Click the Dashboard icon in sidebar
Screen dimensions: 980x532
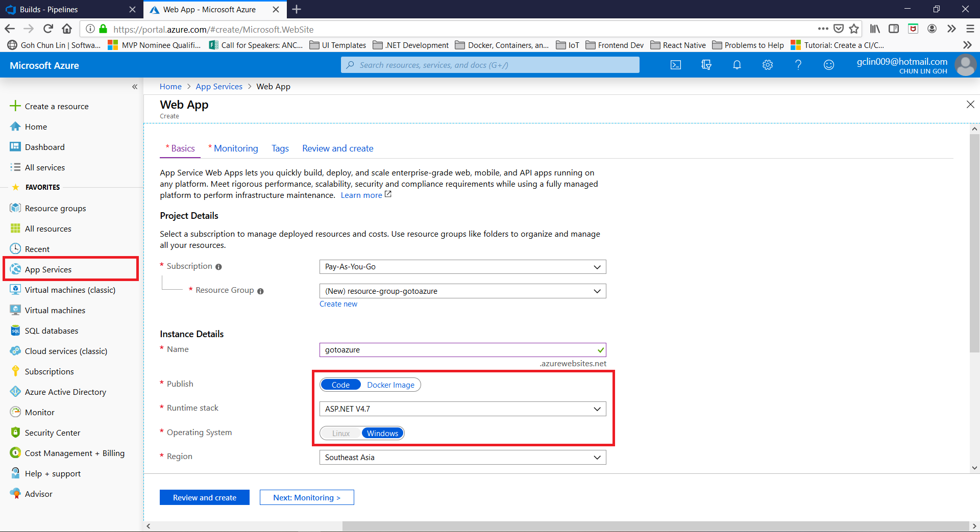click(15, 147)
